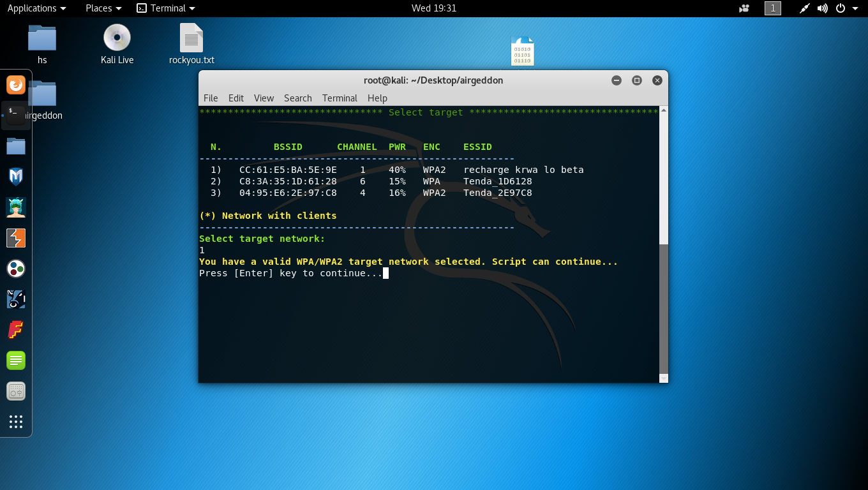Image resolution: width=868 pixels, height=490 pixels.
Task: Launch Faraday IDE from the dock
Action: pyautogui.click(x=16, y=330)
